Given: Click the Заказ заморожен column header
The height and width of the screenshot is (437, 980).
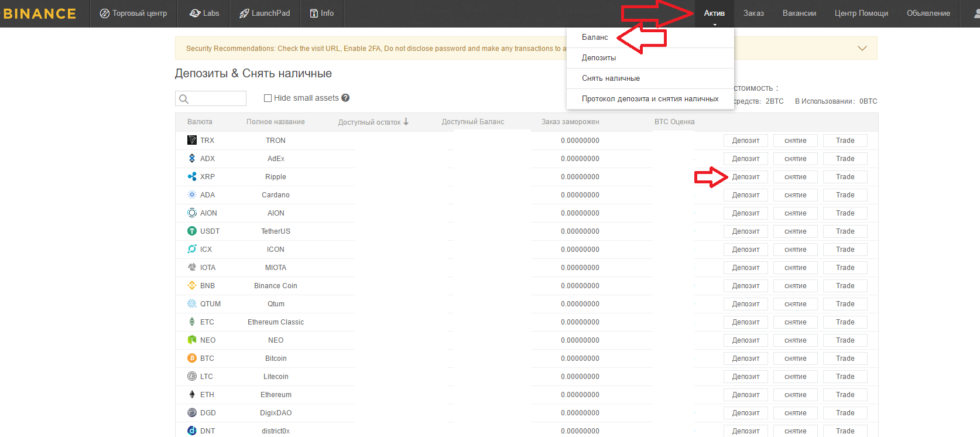Looking at the screenshot, I should point(570,122).
